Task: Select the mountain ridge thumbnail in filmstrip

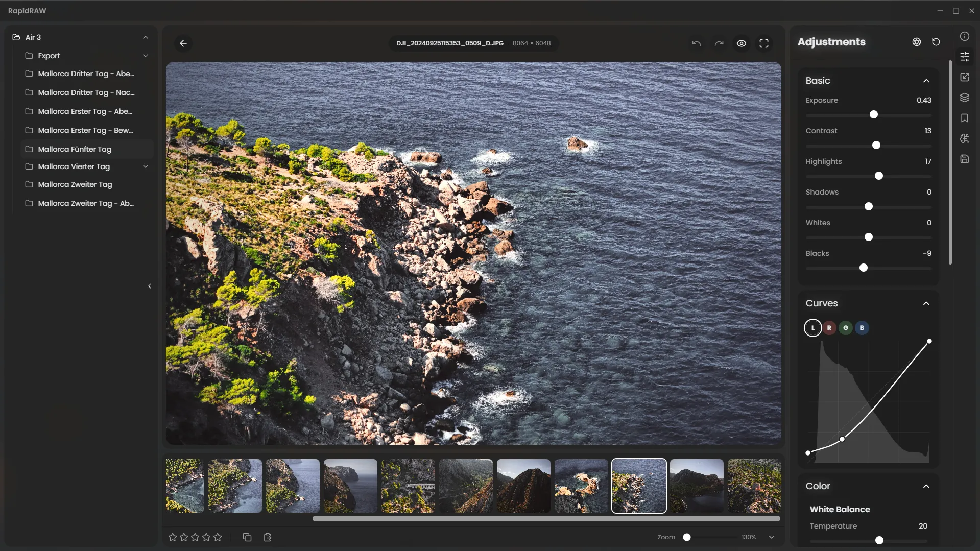Action: pyautogui.click(x=523, y=486)
